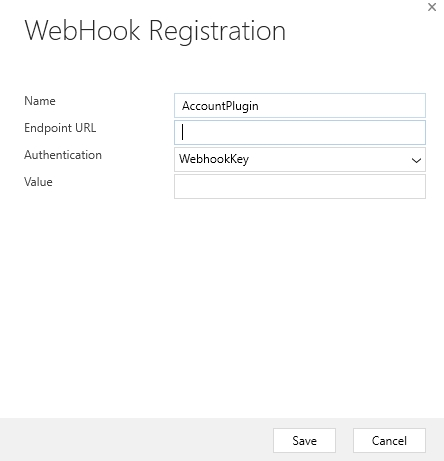Click the far right end of Name field
Viewport: 444px width, 461px height.
point(418,105)
